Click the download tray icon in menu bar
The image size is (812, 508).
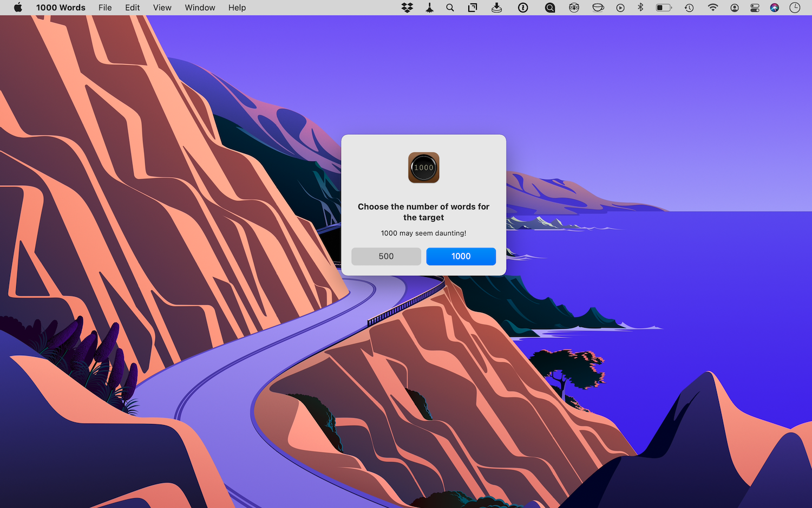pyautogui.click(x=496, y=8)
